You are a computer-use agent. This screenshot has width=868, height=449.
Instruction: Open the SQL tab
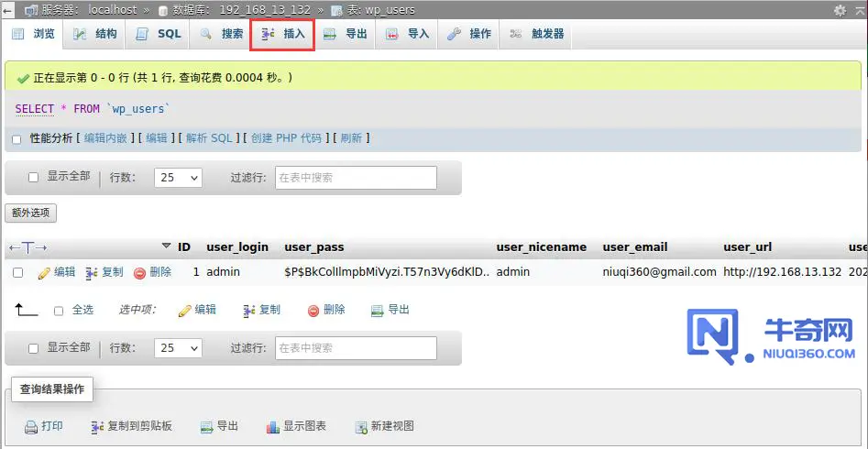point(159,34)
